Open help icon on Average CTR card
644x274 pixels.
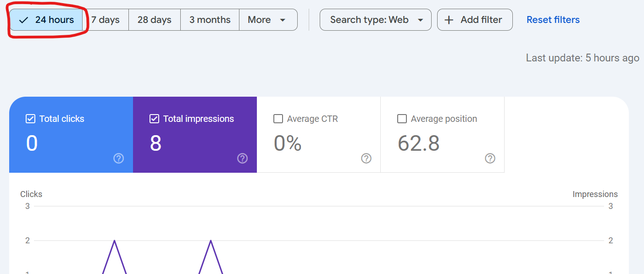pos(366,159)
